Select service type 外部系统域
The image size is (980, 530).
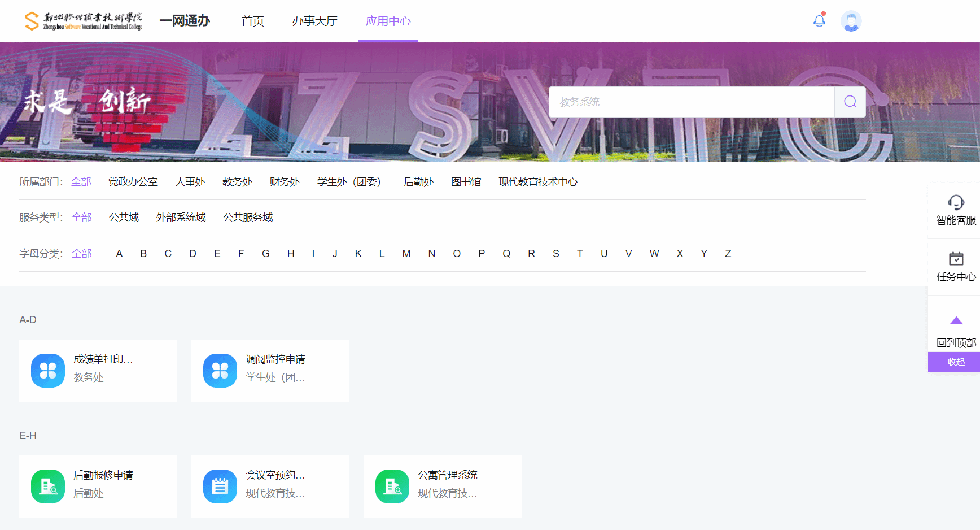pyautogui.click(x=181, y=218)
